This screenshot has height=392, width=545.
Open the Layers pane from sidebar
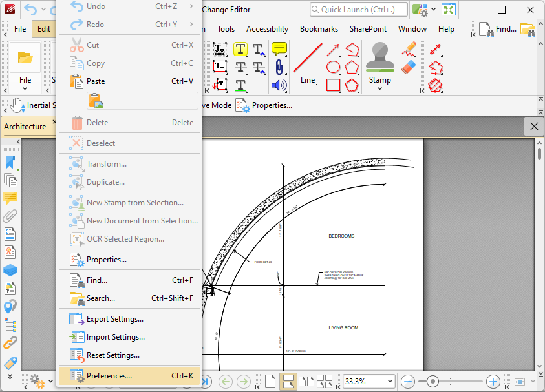pos(10,270)
